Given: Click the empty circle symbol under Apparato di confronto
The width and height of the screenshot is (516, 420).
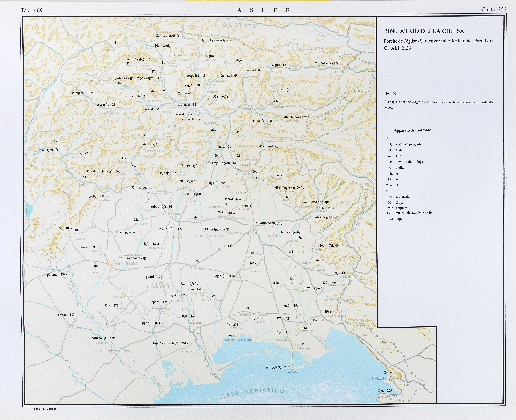Looking at the screenshot, I should tap(388, 139).
